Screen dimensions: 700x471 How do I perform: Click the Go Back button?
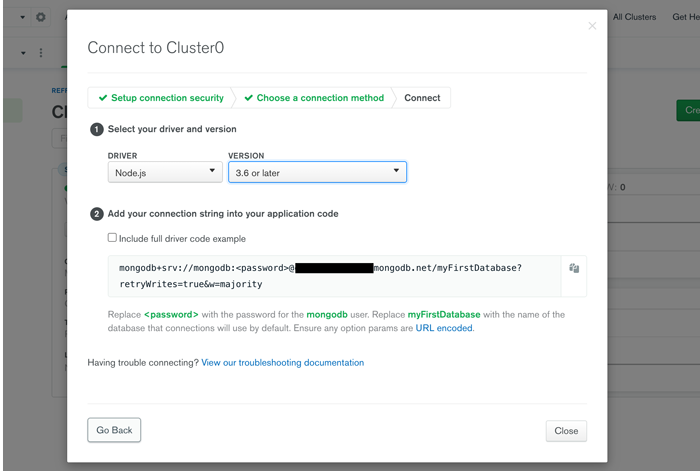[x=114, y=430]
